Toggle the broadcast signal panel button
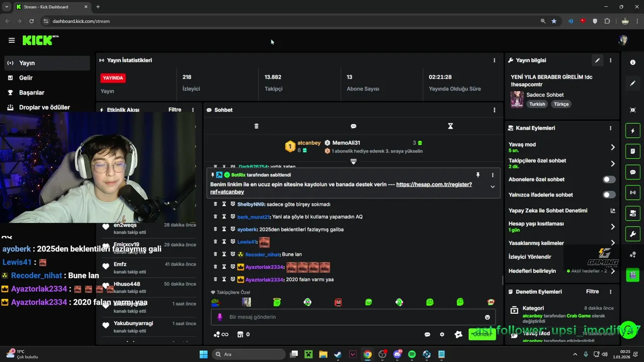The image size is (644, 362). pos(633,193)
